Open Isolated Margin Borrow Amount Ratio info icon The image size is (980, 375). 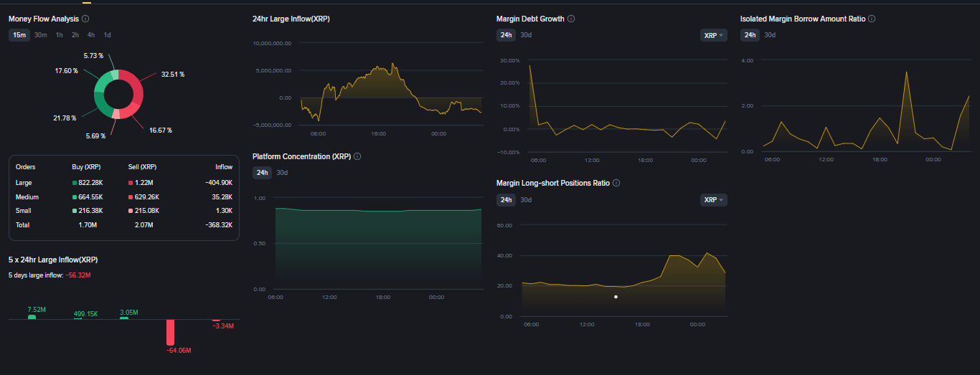pos(872,19)
